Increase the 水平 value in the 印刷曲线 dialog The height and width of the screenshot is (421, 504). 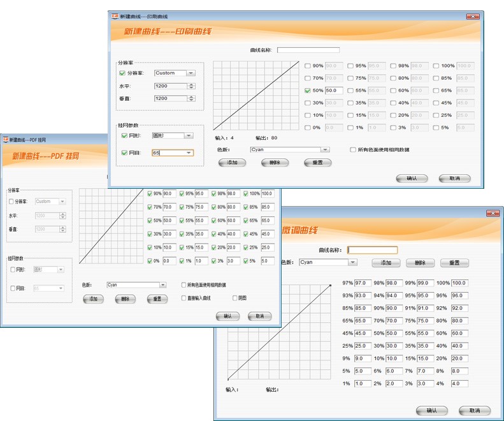click(191, 84)
